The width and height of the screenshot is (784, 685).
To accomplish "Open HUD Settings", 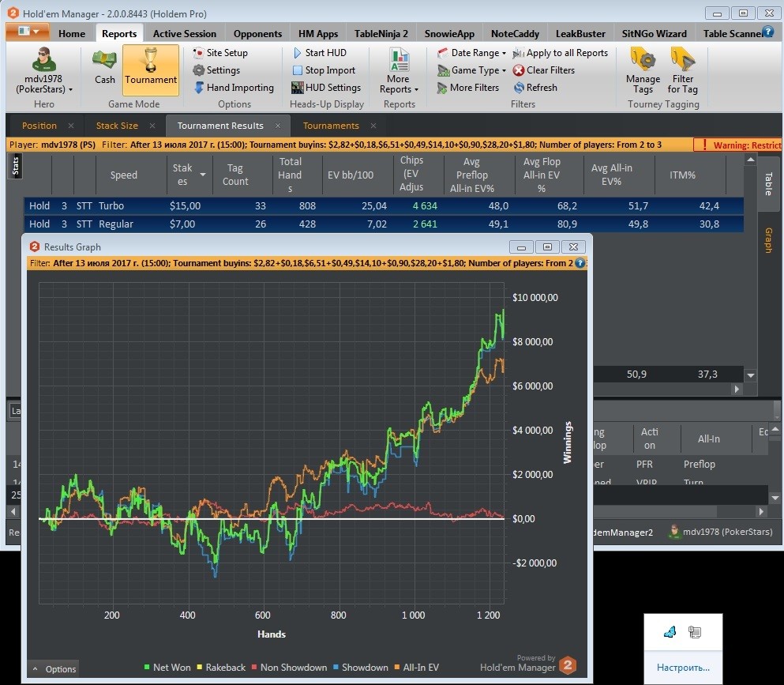I will [326, 88].
